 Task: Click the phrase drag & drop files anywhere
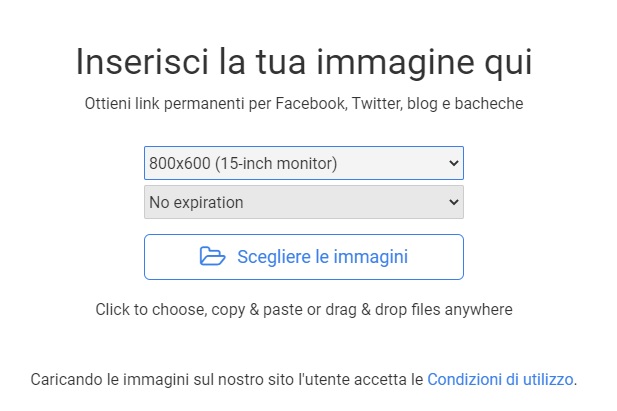pos(419,310)
